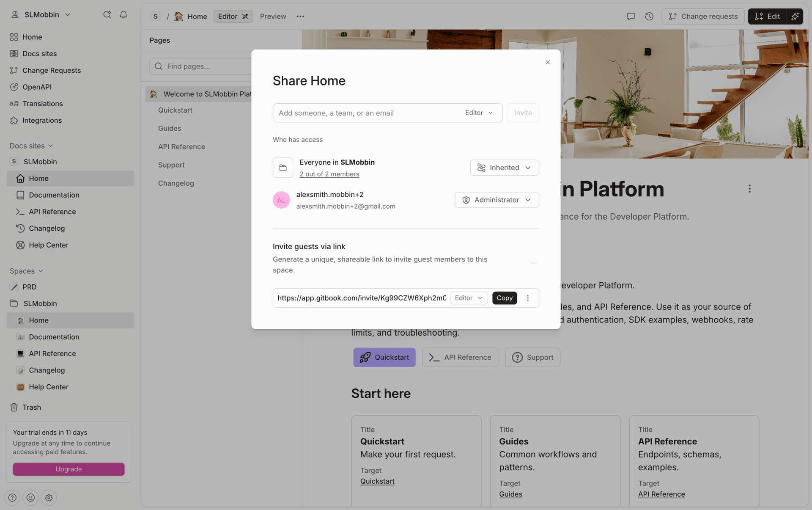Select the Support page in Pages list
This screenshot has height=510, width=812.
point(171,165)
